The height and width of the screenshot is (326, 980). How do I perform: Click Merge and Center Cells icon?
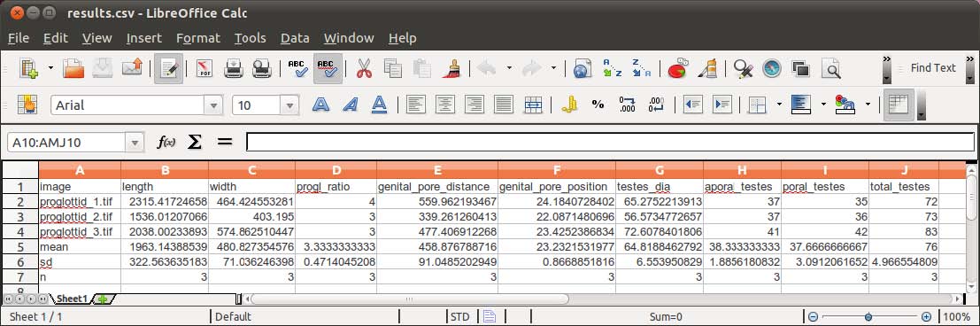pos(533,105)
